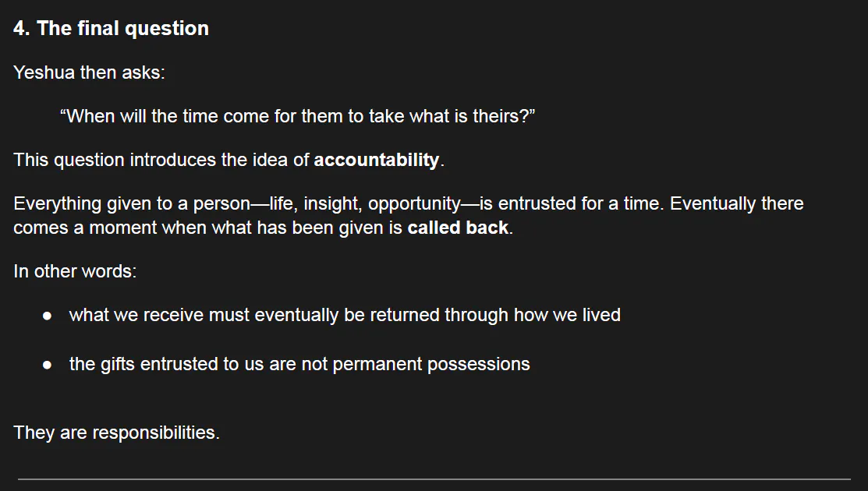The height and width of the screenshot is (491, 868).
Task: Click the quoted question about taking what is theirs
Action: coord(296,116)
